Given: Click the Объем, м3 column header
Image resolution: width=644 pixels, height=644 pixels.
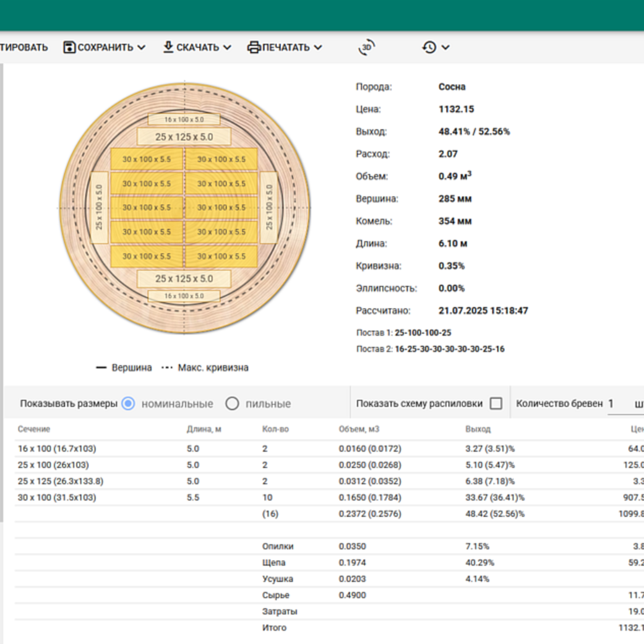Looking at the screenshot, I should tap(359, 429).
